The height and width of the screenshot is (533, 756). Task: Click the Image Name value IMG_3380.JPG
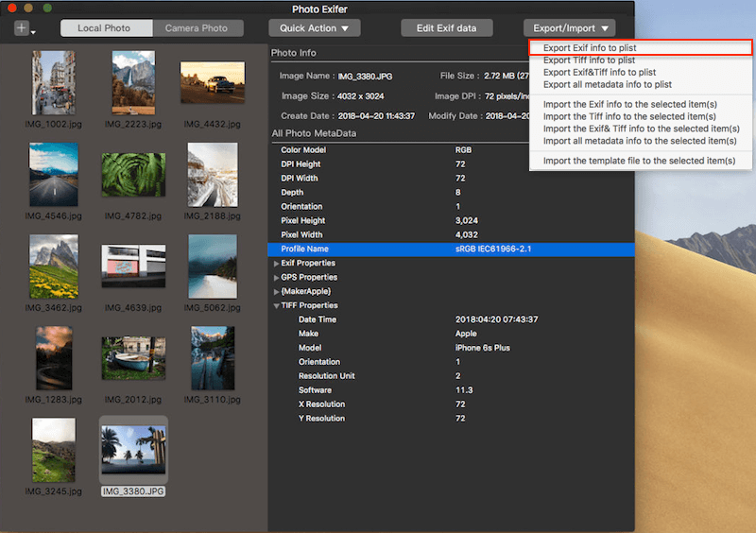[365, 77]
